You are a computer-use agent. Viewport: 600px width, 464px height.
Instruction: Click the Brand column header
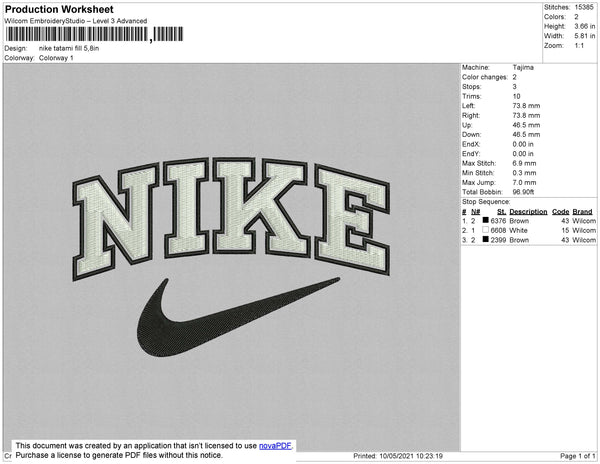[x=582, y=212]
